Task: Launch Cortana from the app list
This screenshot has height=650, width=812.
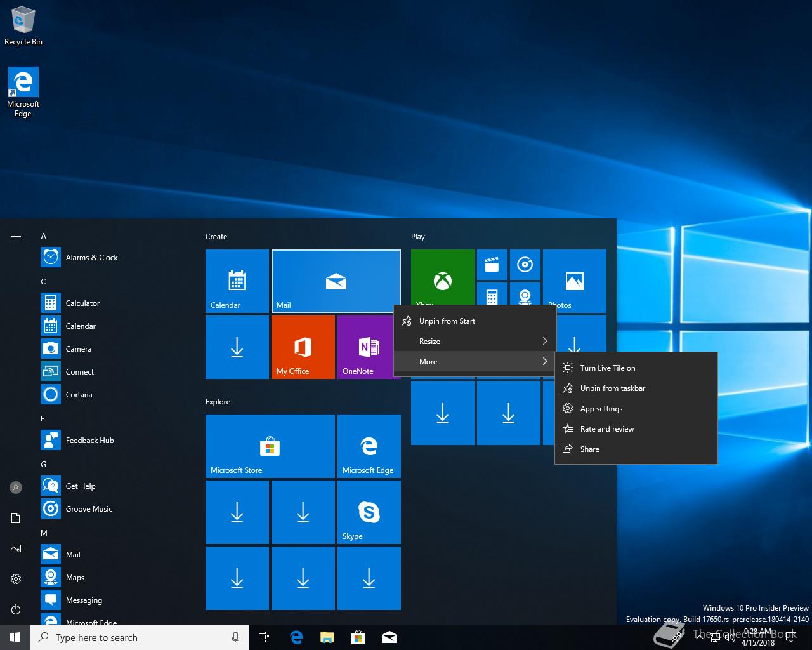Action: coord(114,394)
